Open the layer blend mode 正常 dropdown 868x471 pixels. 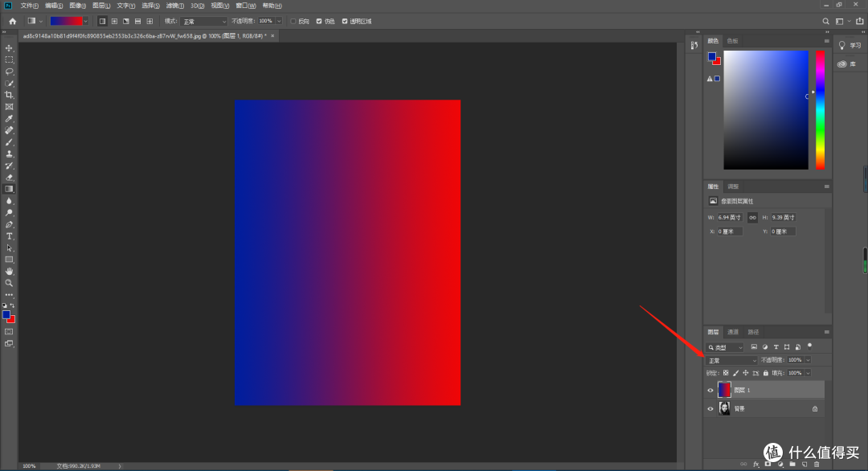(x=731, y=360)
